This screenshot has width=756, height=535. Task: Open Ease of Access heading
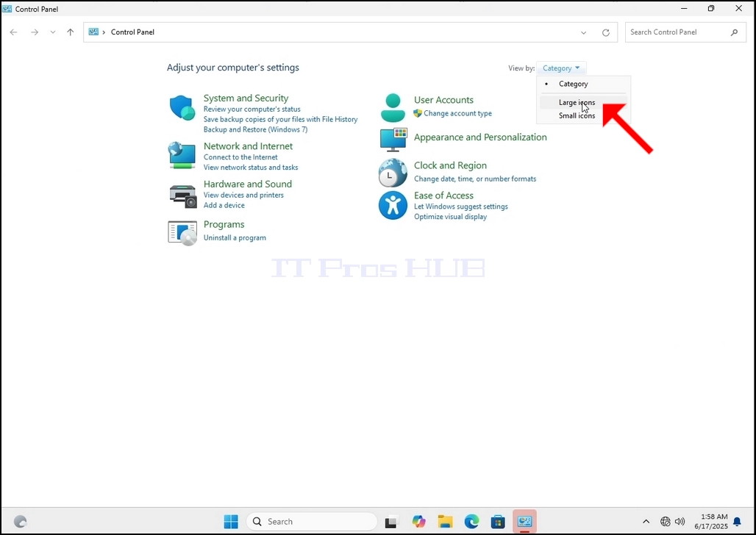click(x=443, y=195)
